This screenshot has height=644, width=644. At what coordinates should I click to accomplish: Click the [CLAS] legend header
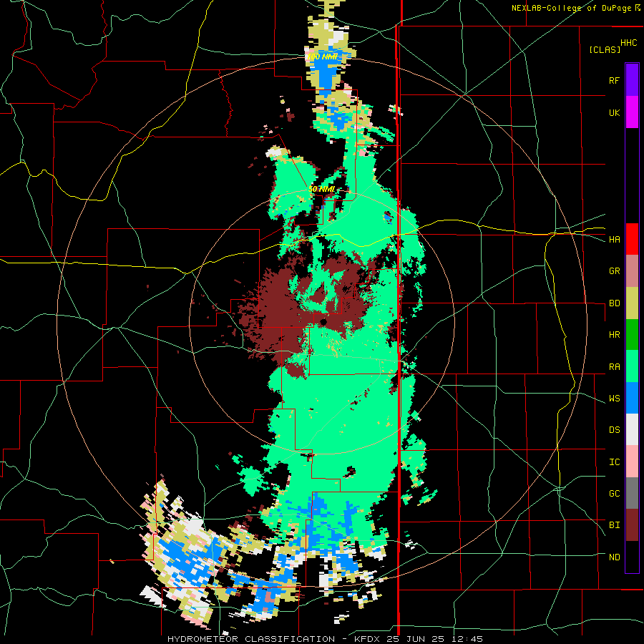(605, 50)
